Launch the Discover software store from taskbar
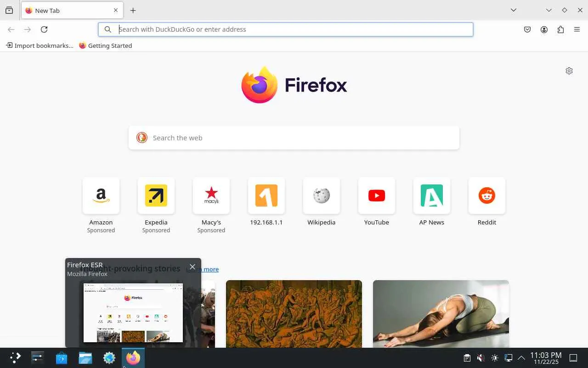This screenshot has height=368, width=588. (62, 358)
